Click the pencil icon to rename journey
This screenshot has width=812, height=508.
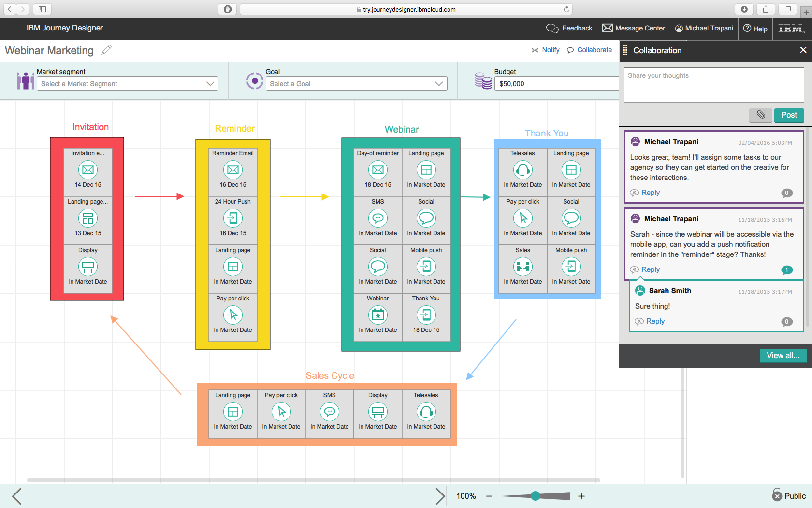pyautogui.click(x=107, y=50)
